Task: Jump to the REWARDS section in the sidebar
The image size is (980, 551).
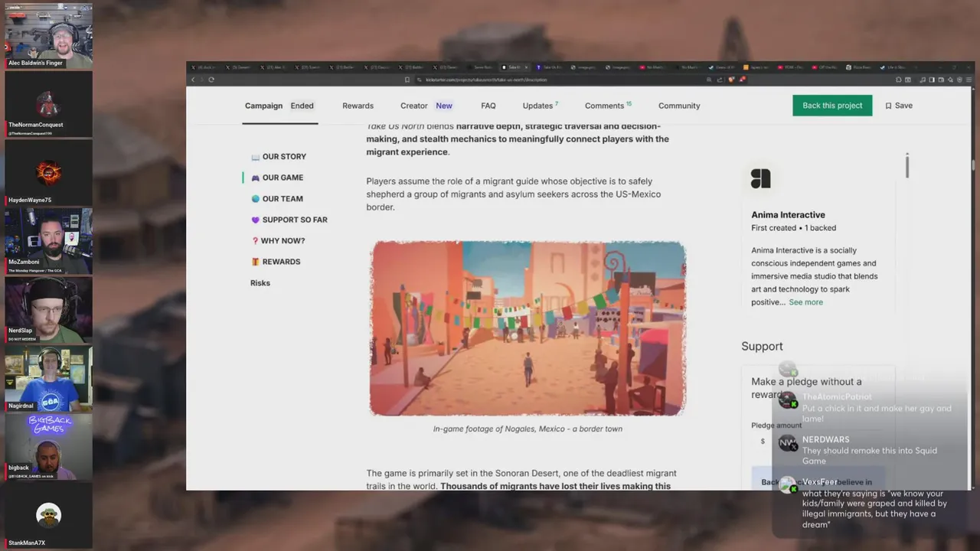Action: [281, 262]
